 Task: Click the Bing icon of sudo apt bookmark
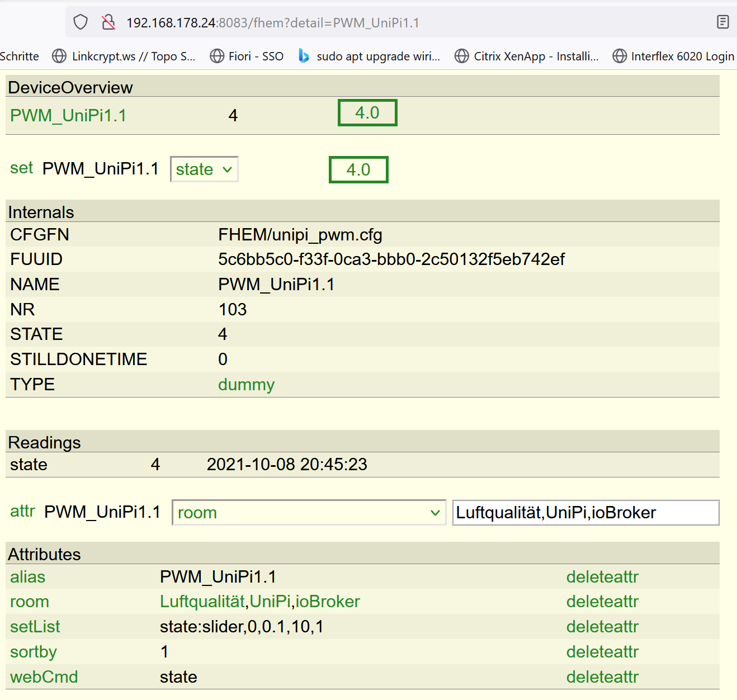click(x=304, y=56)
